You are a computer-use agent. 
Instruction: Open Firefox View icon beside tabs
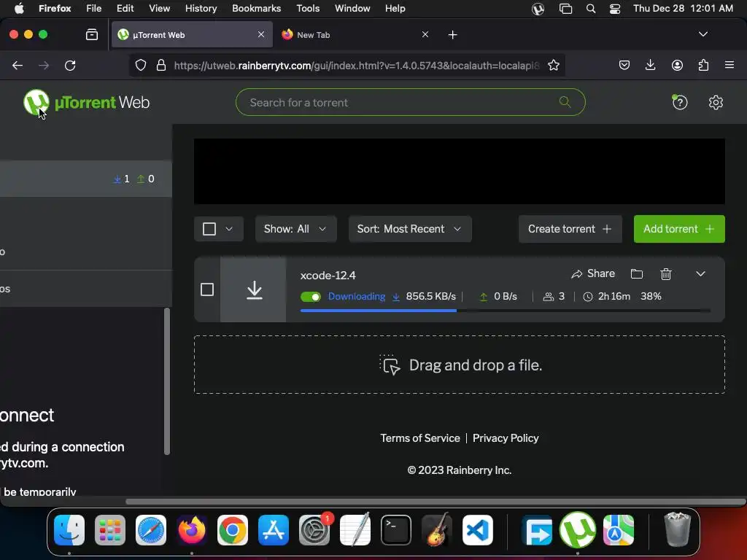92,35
